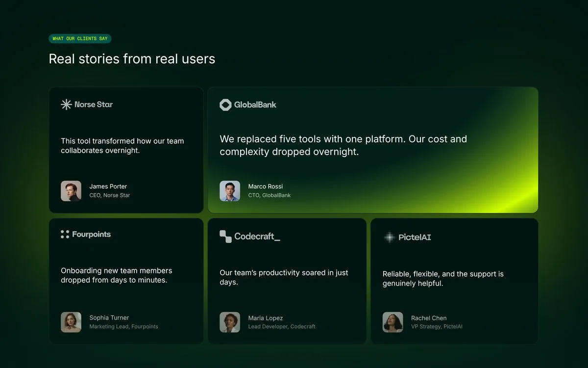This screenshot has height=368, width=588.
Task: Click the Fourpoints four-dot logo icon
Action: pos(65,235)
